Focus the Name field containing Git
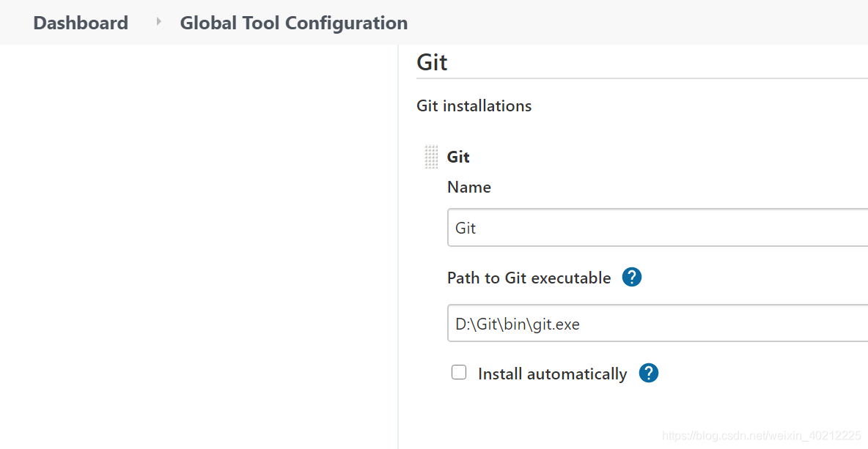 (657, 228)
